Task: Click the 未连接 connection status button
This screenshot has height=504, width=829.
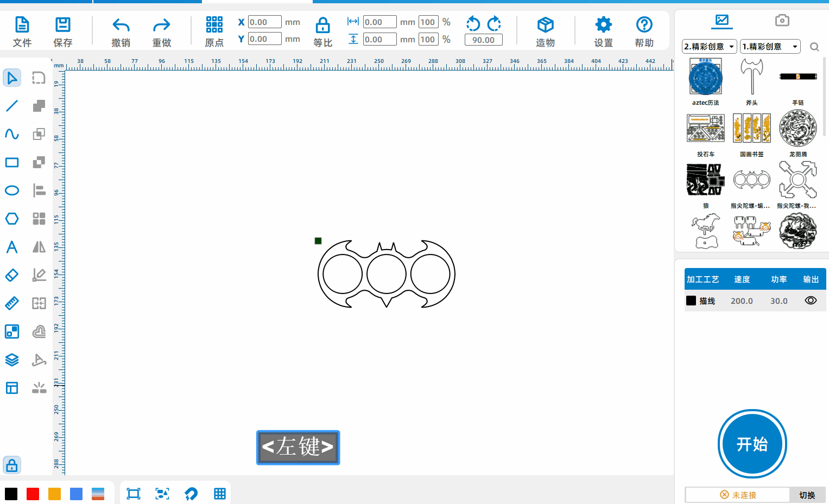Action: tap(738, 495)
